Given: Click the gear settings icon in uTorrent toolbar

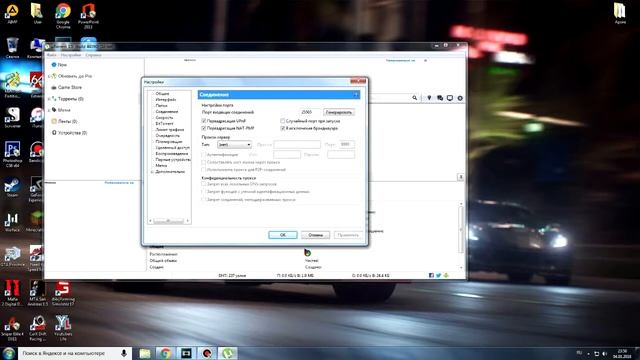Looking at the screenshot, I should point(460,98).
